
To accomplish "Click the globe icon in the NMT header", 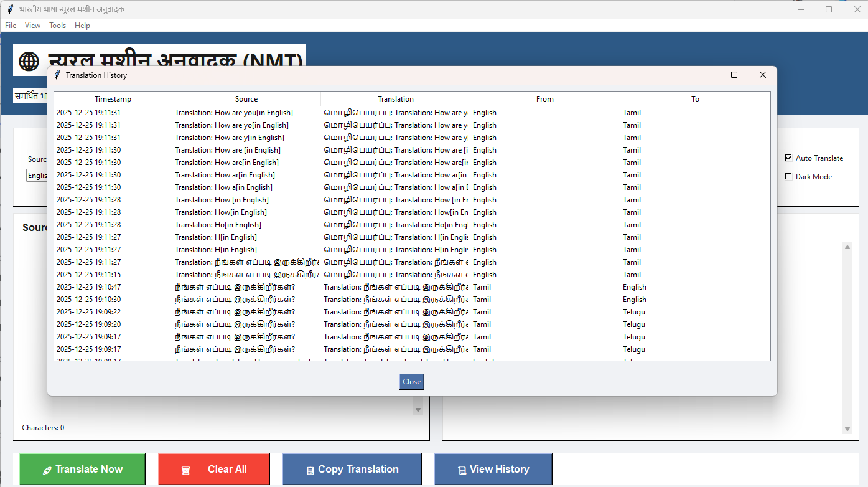I will pos(29,61).
